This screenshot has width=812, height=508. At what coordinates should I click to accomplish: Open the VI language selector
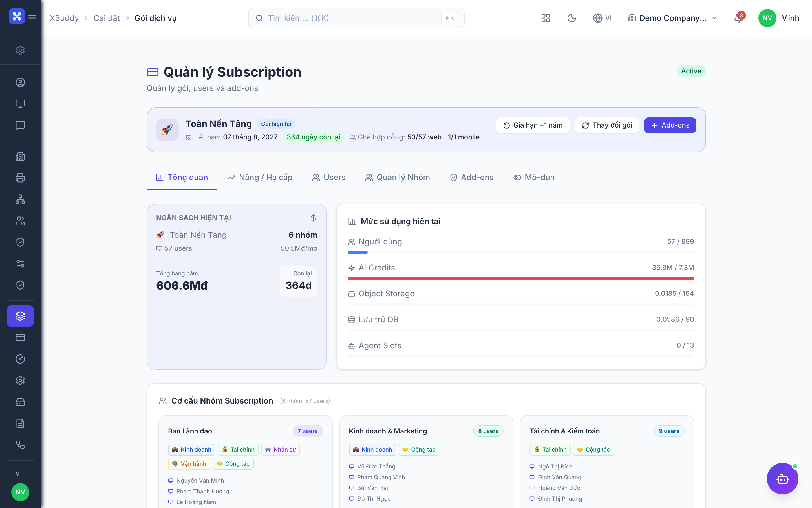point(602,18)
